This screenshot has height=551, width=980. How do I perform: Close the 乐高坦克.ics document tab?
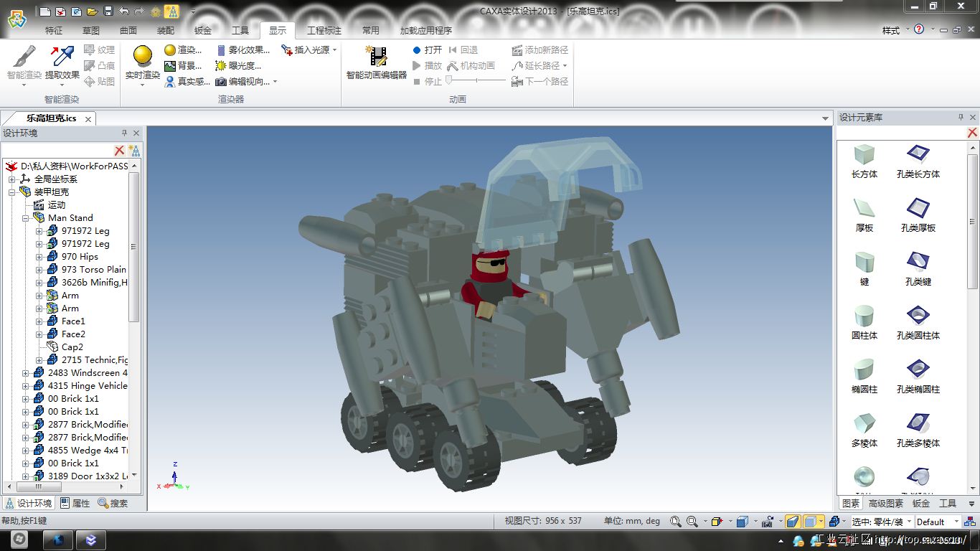88,119
